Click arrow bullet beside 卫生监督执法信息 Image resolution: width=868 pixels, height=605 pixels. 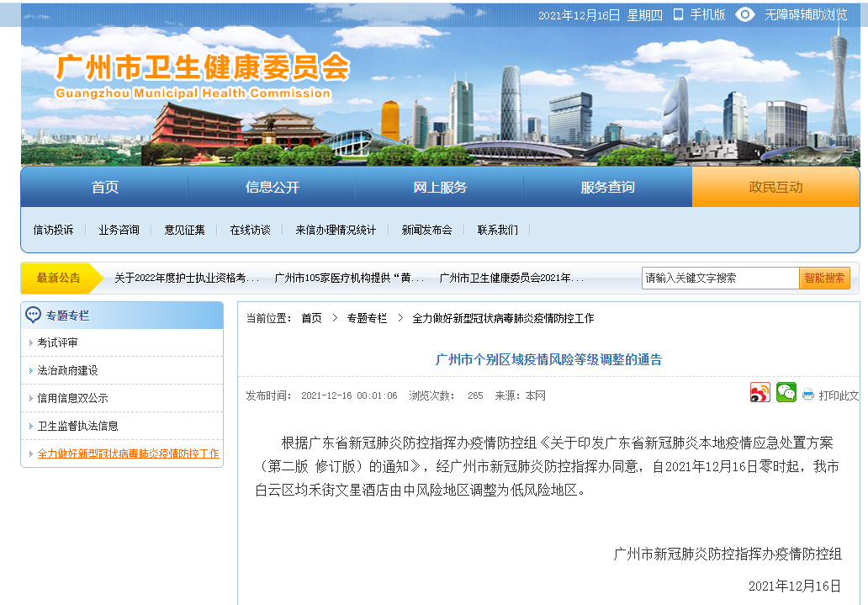[x=31, y=426]
